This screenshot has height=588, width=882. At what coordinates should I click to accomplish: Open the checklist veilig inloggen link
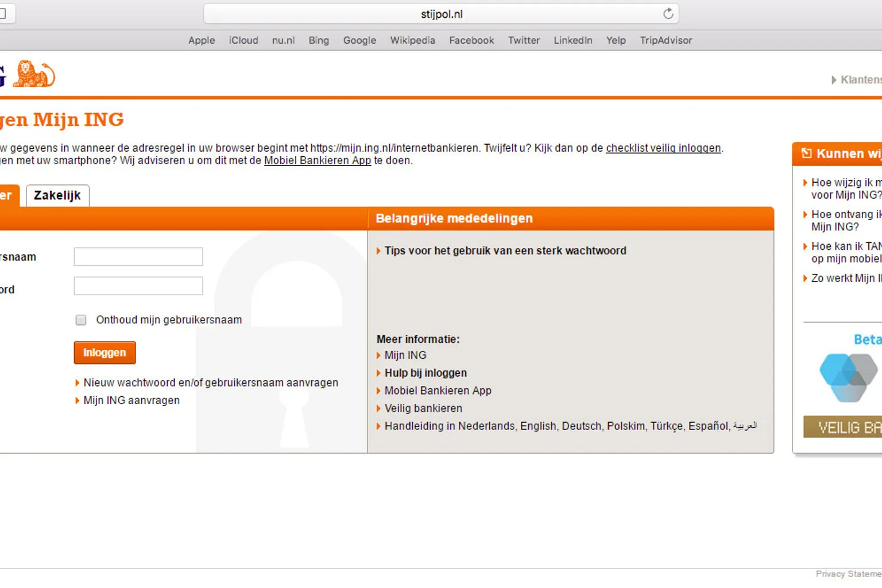point(663,148)
